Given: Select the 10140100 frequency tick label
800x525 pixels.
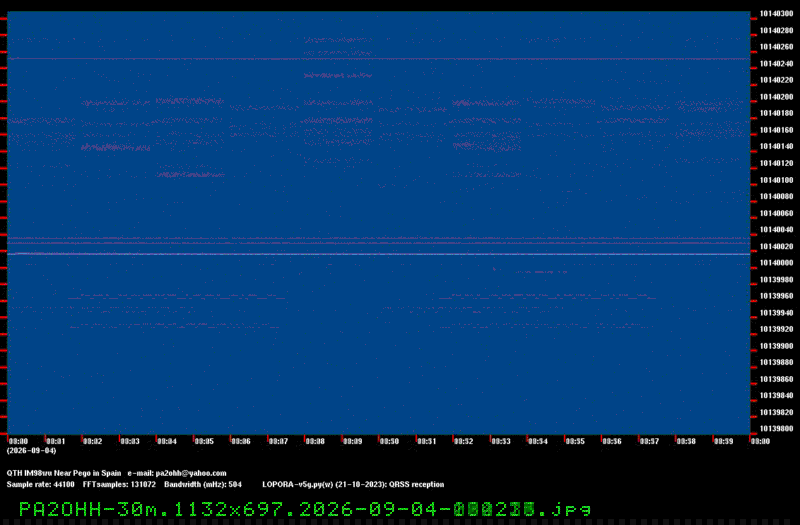Looking at the screenshot, I should point(776,180).
